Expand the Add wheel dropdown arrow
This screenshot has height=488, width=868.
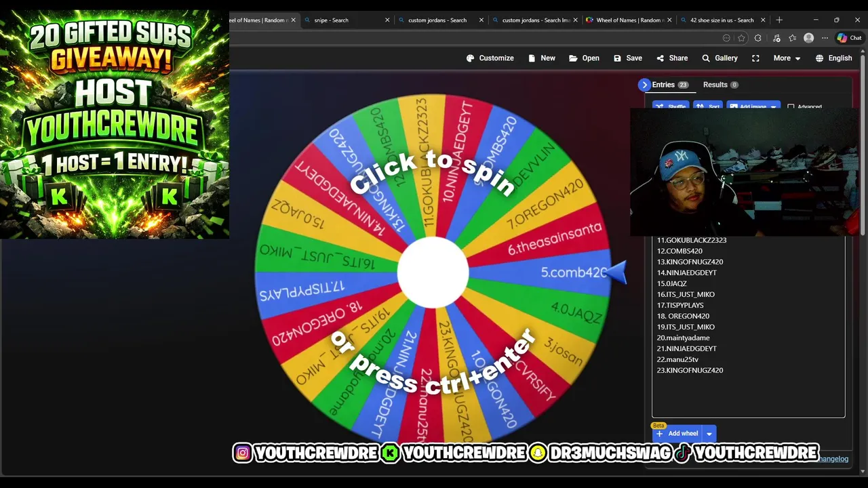(709, 434)
